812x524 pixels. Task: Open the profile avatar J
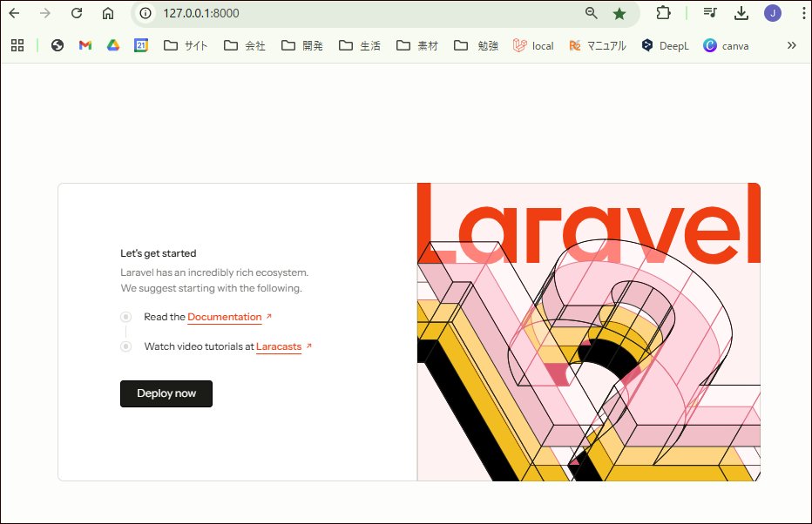coord(773,13)
